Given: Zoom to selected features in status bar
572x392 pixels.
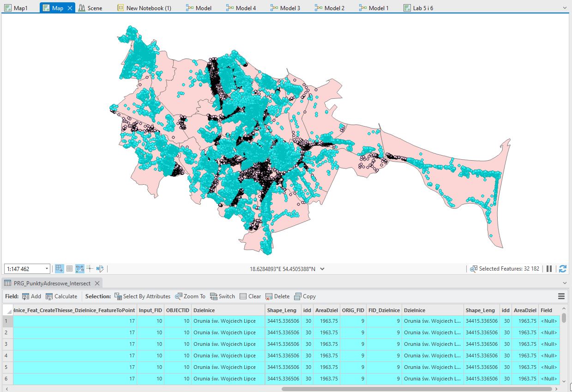Looking at the screenshot, I should click(x=473, y=269).
